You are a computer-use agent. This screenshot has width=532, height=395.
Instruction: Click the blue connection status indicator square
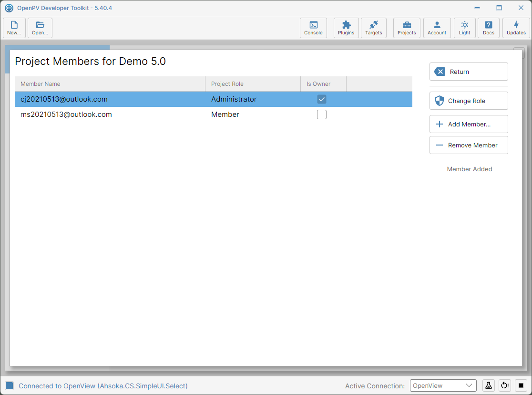pos(9,385)
